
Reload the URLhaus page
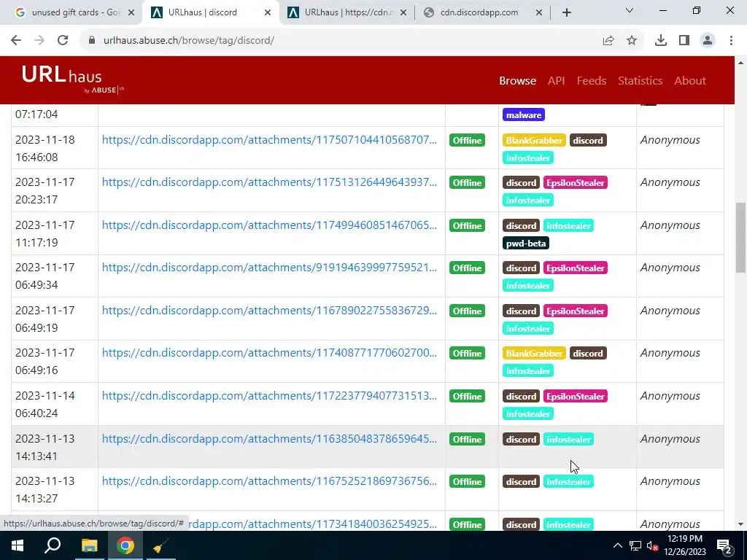tap(63, 41)
